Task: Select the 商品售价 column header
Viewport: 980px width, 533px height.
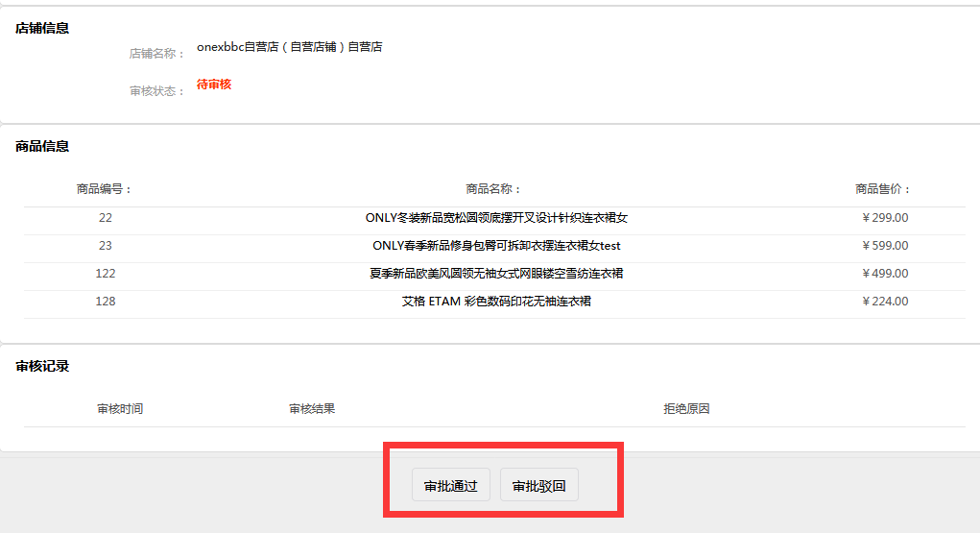Action: 882,189
